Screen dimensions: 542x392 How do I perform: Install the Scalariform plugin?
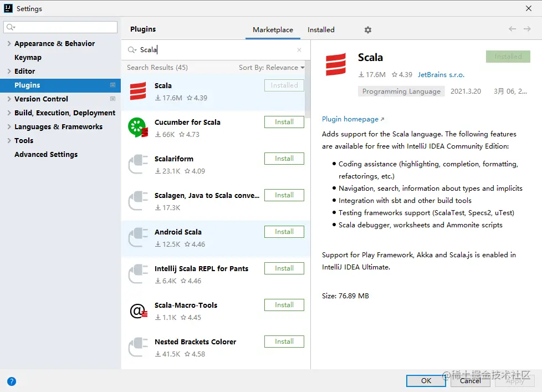click(284, 159)
